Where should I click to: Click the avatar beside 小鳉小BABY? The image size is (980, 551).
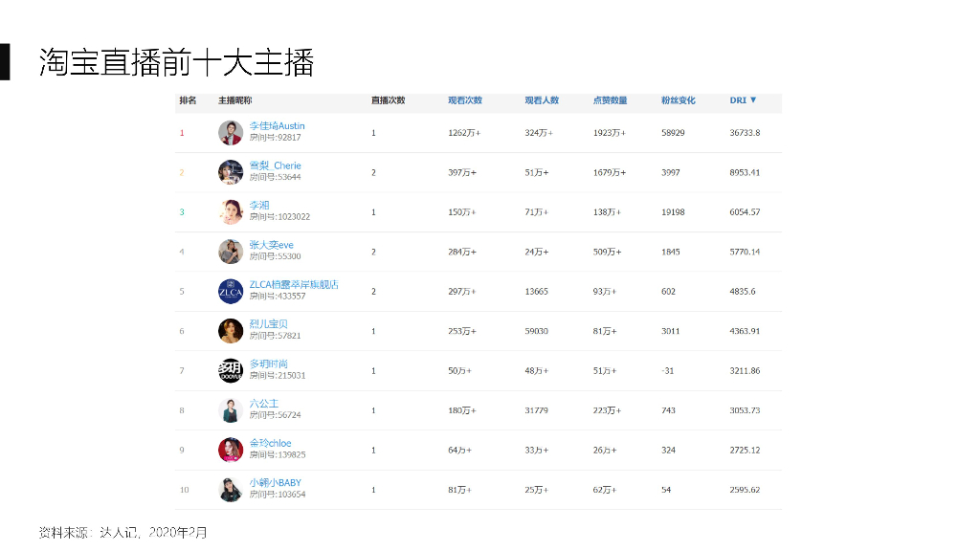(231, 490)
